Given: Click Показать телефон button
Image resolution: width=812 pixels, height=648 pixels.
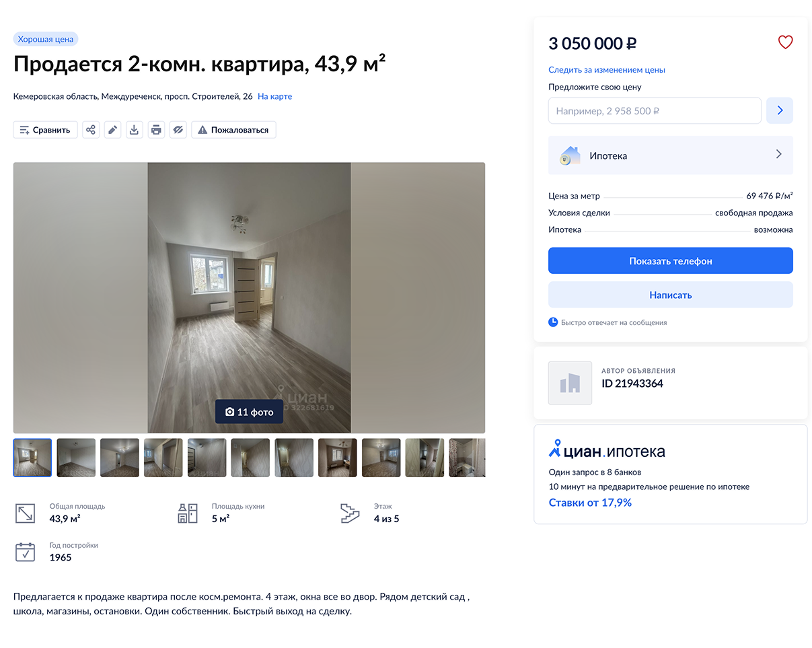Looking at the screenshot, I should [671, 261].
